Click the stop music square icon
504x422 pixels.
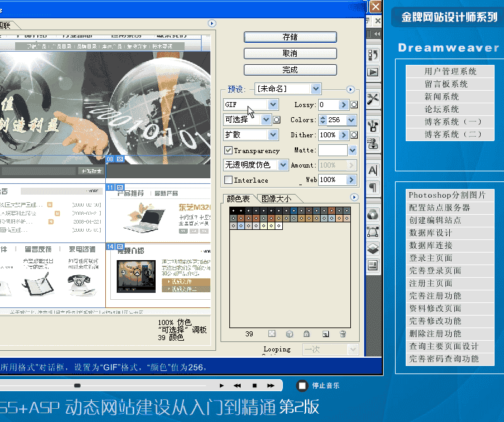pyautogui.click(x=302, y=385)
